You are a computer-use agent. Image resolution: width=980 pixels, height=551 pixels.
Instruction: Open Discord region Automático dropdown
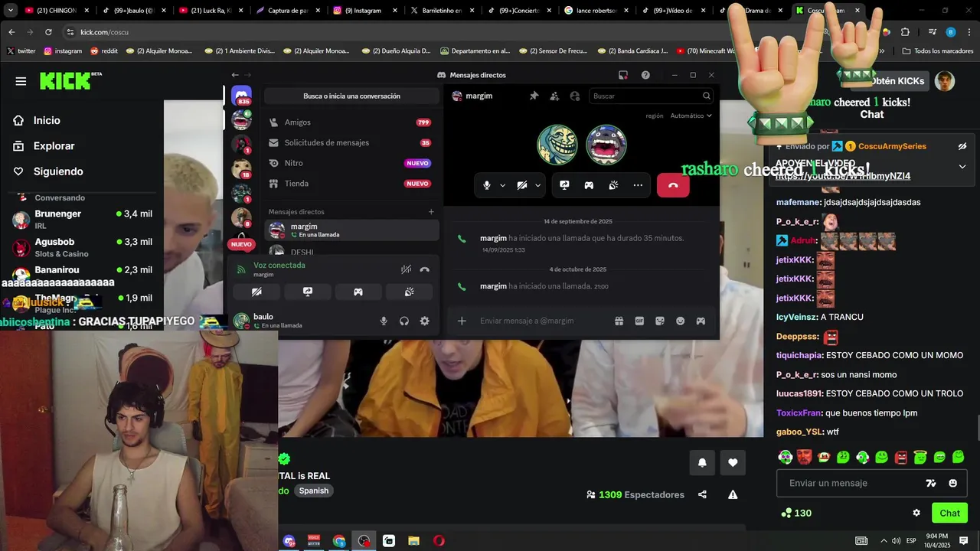691,116
